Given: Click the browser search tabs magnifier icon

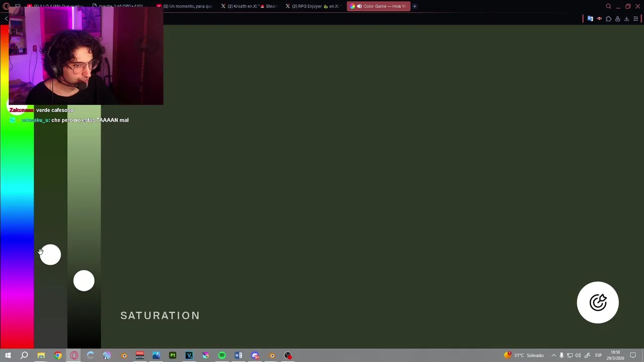Looking at the screenshot, I should pos(608,6).
